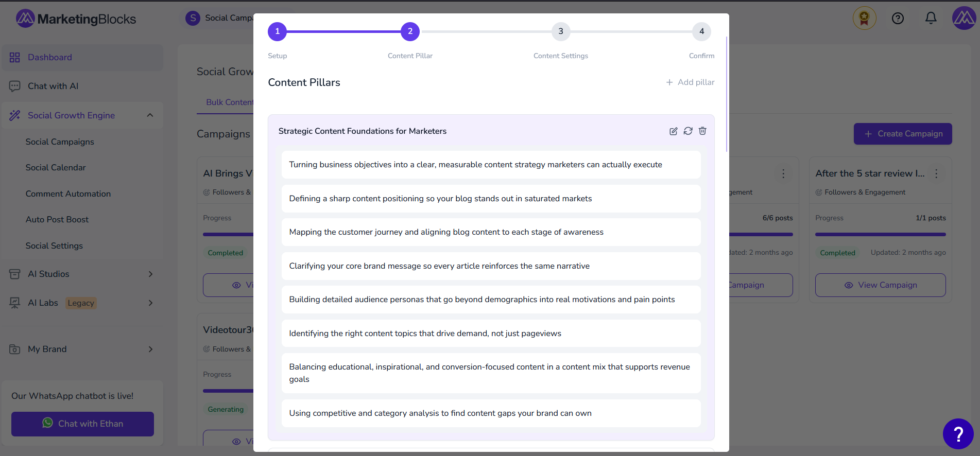Open Social Calendar in sidebar
980x456 pixels.
pos(56,168)
